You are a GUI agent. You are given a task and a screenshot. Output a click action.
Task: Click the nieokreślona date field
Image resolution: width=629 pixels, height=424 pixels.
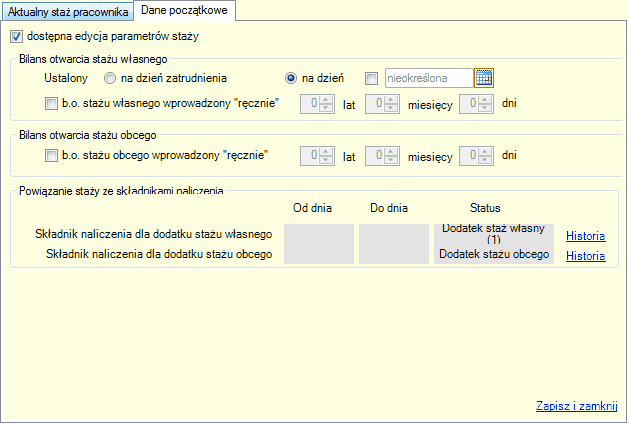pyautogui.click(x=429, y=78)
